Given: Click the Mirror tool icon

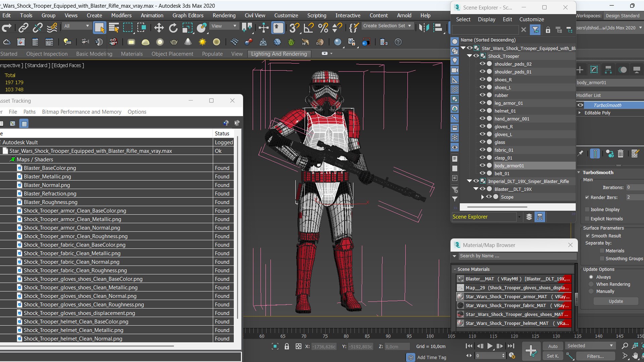Looking at the screenshot, I should 424,28.
